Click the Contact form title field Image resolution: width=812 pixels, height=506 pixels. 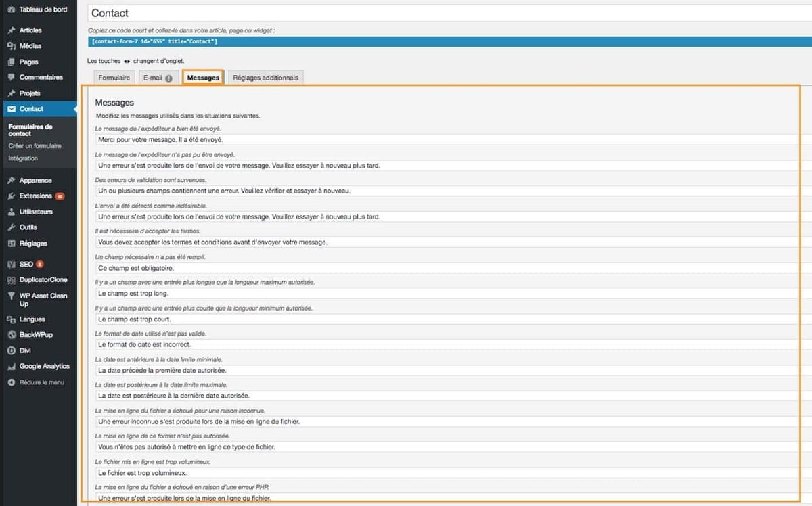click(x=447, y=13)
